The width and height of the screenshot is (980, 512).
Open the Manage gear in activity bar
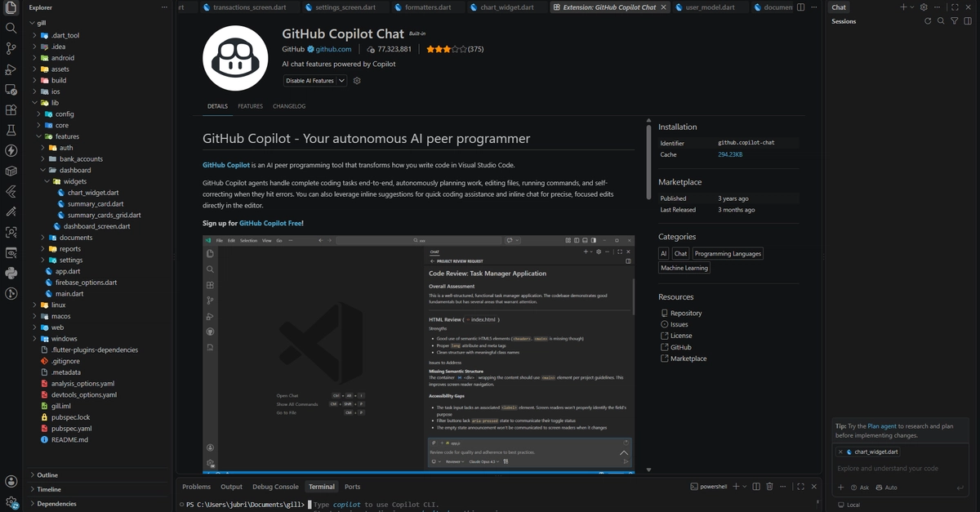tap(11, 502)
